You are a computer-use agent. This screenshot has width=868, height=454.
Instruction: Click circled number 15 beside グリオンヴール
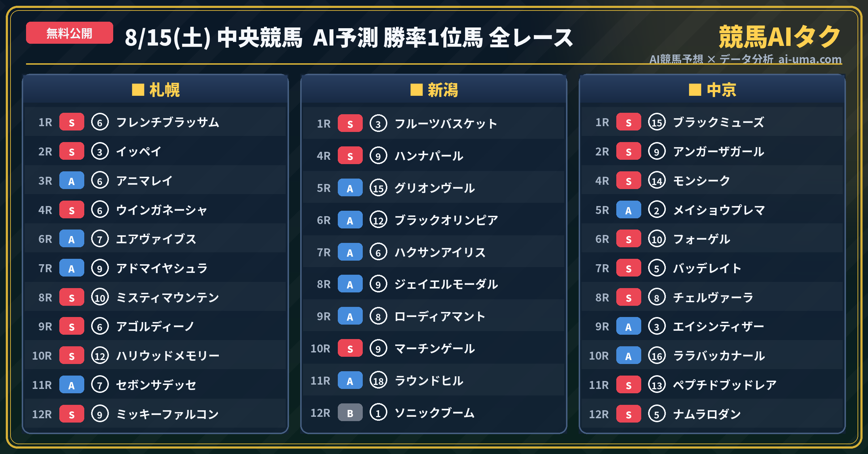pos(378,188)
